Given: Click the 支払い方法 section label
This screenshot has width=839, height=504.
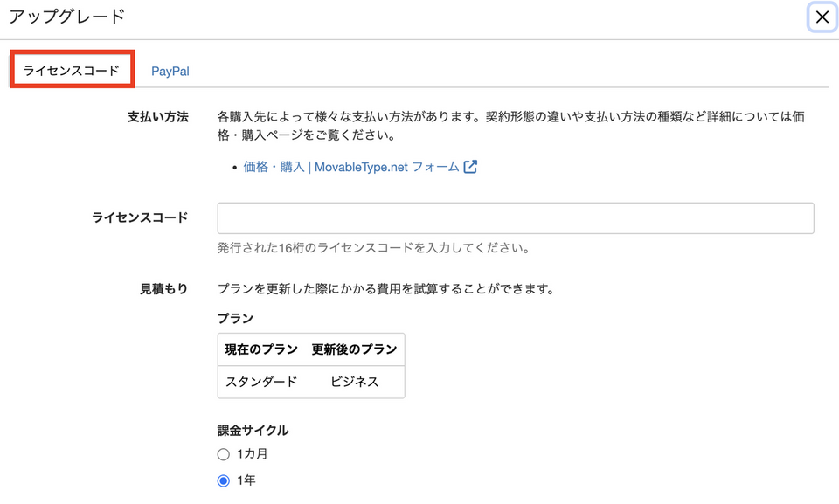Looking at the screenshot, I should pos(158,117).
